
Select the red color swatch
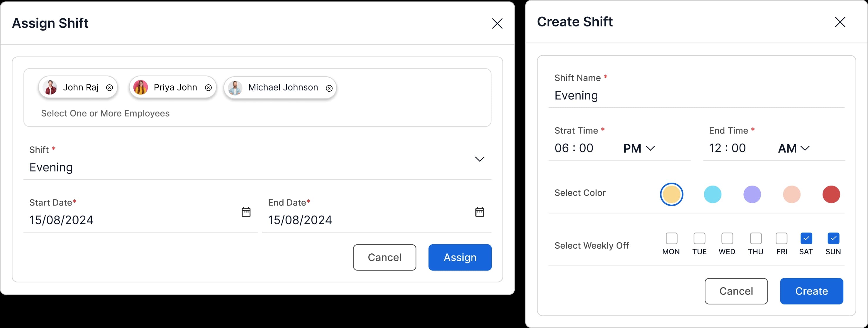(831, 194)
